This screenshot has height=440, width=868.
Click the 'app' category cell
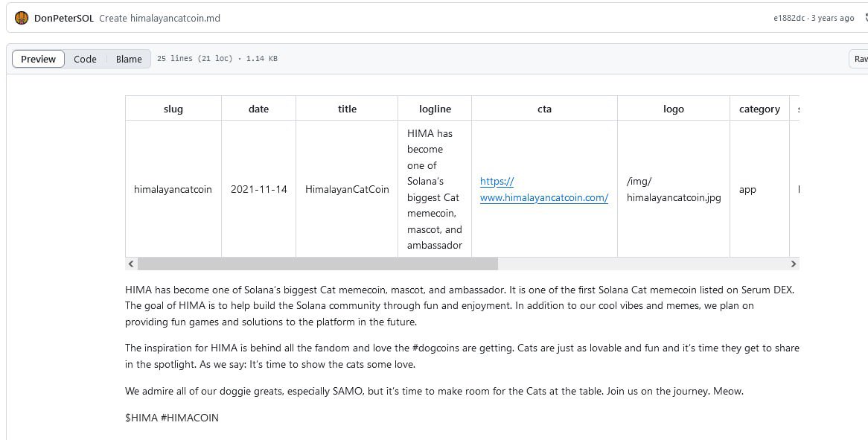pyautogui.click(x=759, y=189)
